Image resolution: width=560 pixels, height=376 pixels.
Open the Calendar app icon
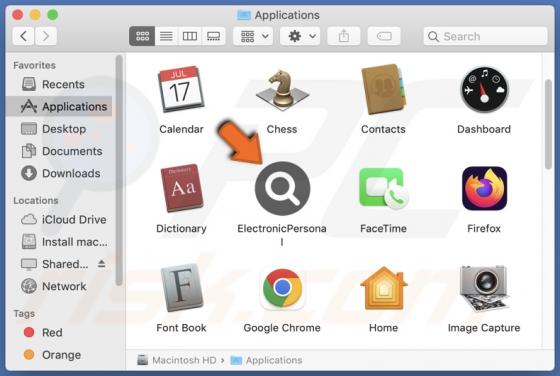pyautogui.click(x=181, y=89)
